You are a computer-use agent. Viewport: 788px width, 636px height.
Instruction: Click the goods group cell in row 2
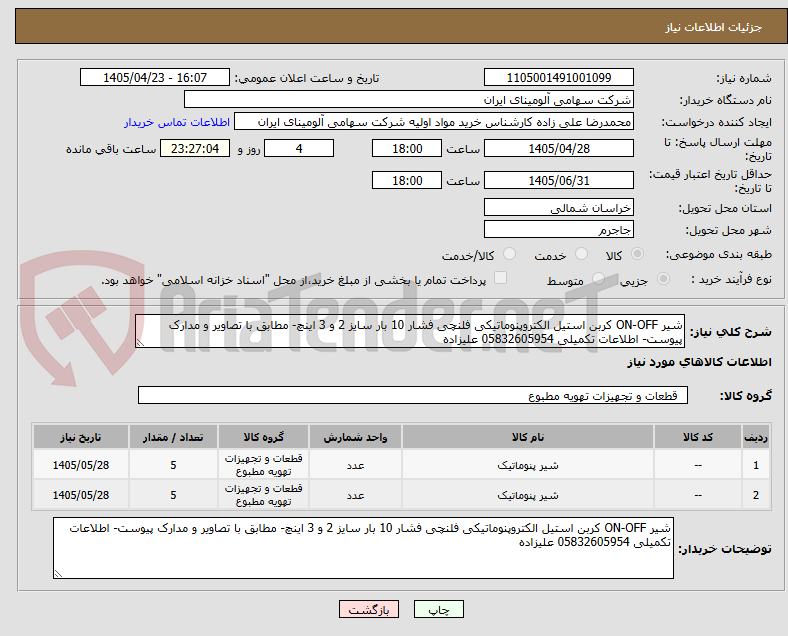point(263,495)
